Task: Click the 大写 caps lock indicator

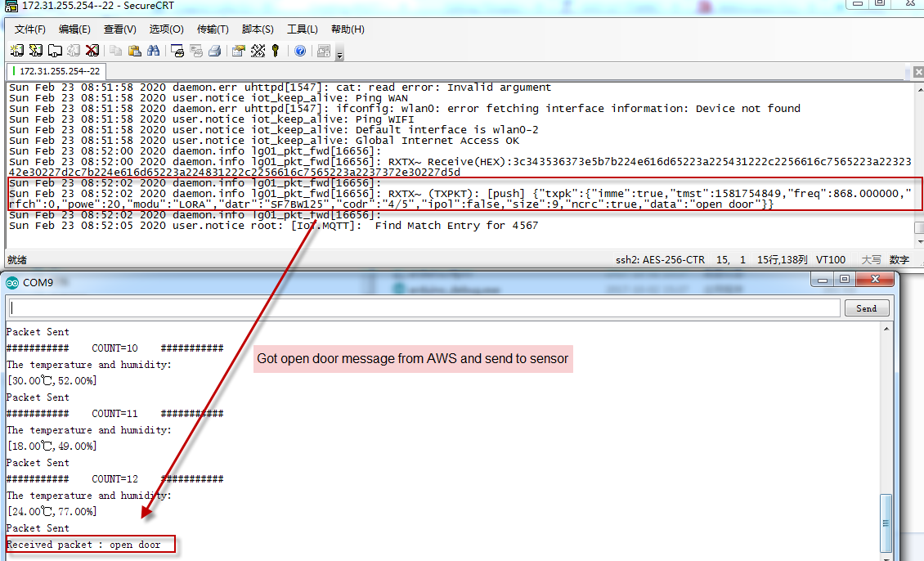Action: pos(871,260)
